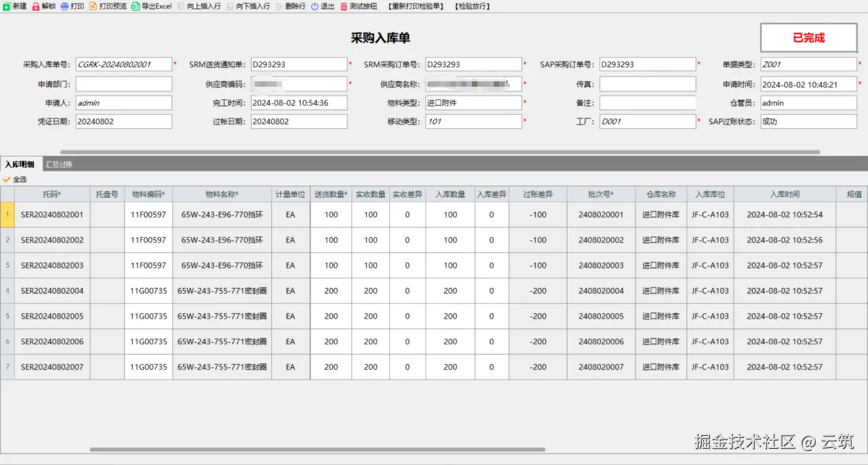Switch to the 入库明细 tab

[20, 164]
